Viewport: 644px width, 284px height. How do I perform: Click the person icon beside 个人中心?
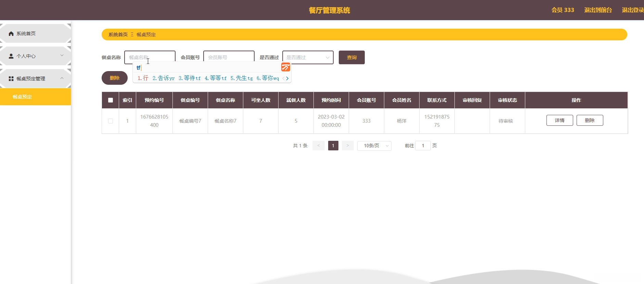[11, 56]
